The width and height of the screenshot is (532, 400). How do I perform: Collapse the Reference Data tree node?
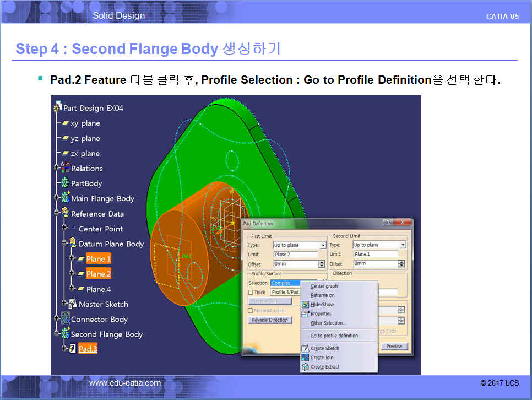pyautogui.click(x=57, y=214)
